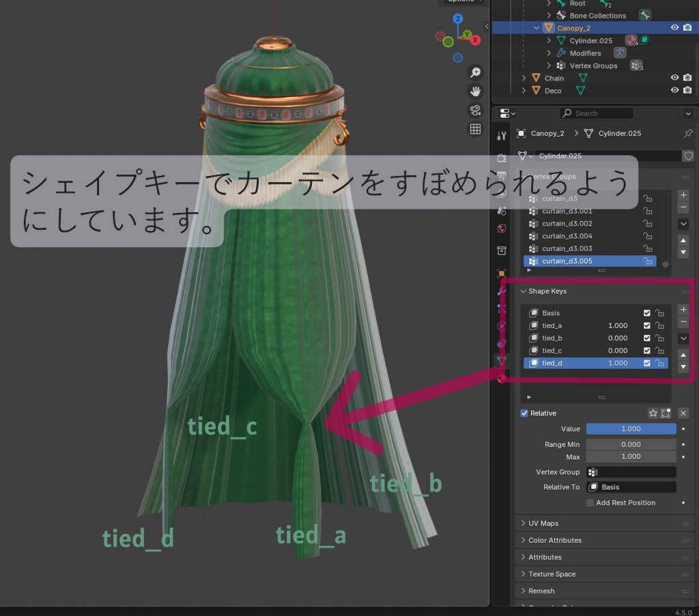
Task: Collapse the Shape Keys panel
Action: point(524,291)
